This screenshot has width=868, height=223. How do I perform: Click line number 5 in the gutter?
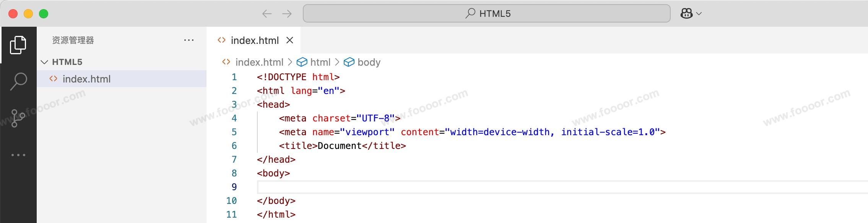tap(234, 132)
